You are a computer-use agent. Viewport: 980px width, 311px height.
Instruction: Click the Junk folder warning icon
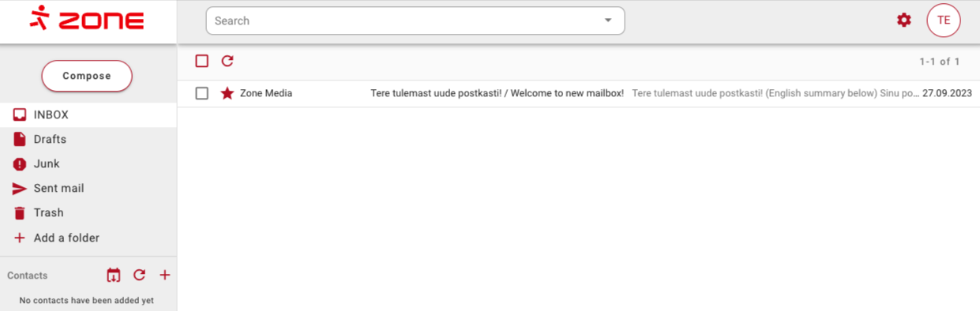pos(20,164)
